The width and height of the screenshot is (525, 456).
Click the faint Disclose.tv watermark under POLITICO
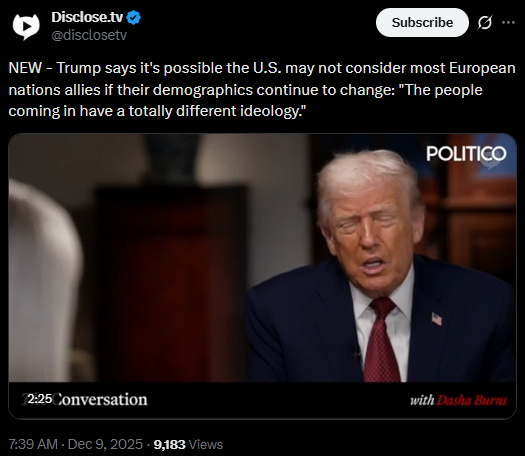489,164
